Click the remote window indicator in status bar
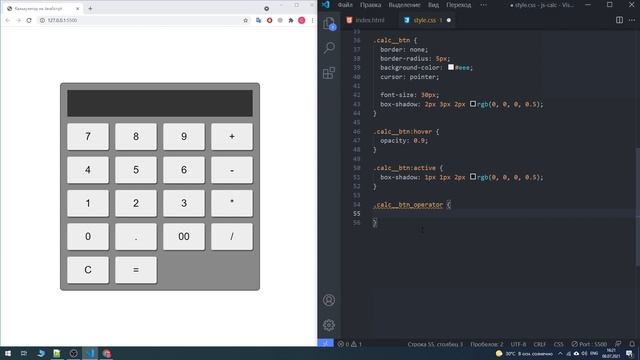Viewport: 640px width, 360px height. [325, 344]
